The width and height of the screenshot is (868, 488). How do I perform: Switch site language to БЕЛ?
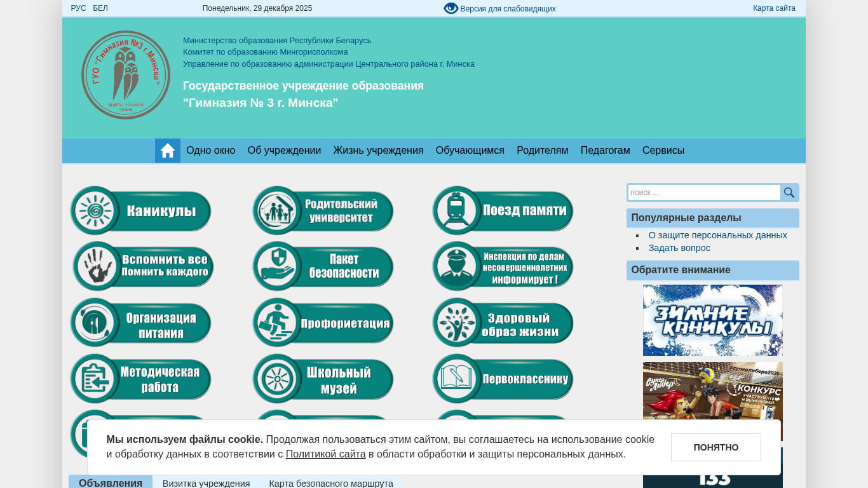pos(100,8)
